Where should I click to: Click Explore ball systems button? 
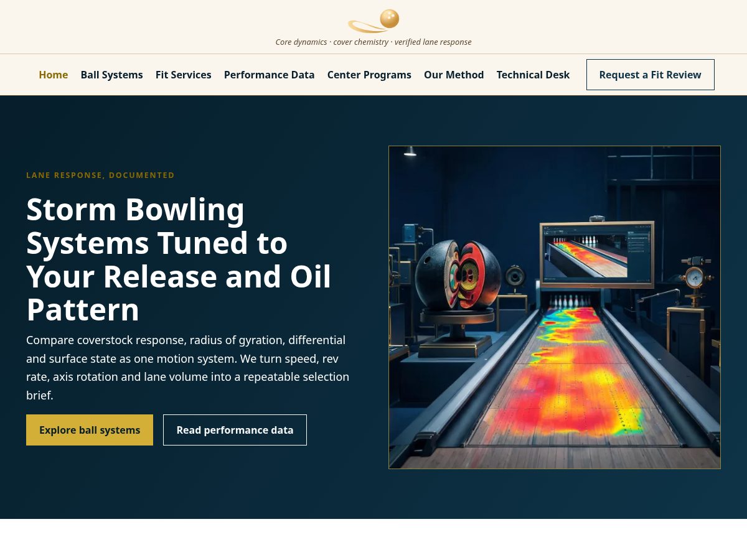click(x=90, y=430)
